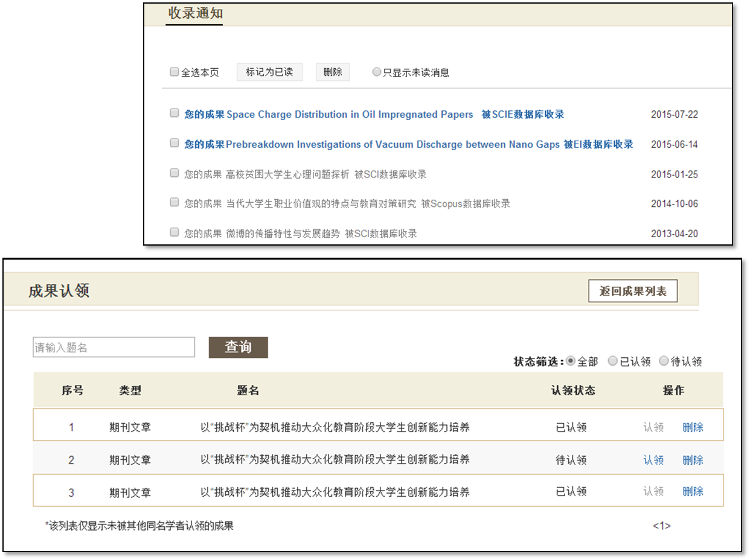Open the Space Charge Distribution in Oil Impregnated Papers notification

(374, 114)
